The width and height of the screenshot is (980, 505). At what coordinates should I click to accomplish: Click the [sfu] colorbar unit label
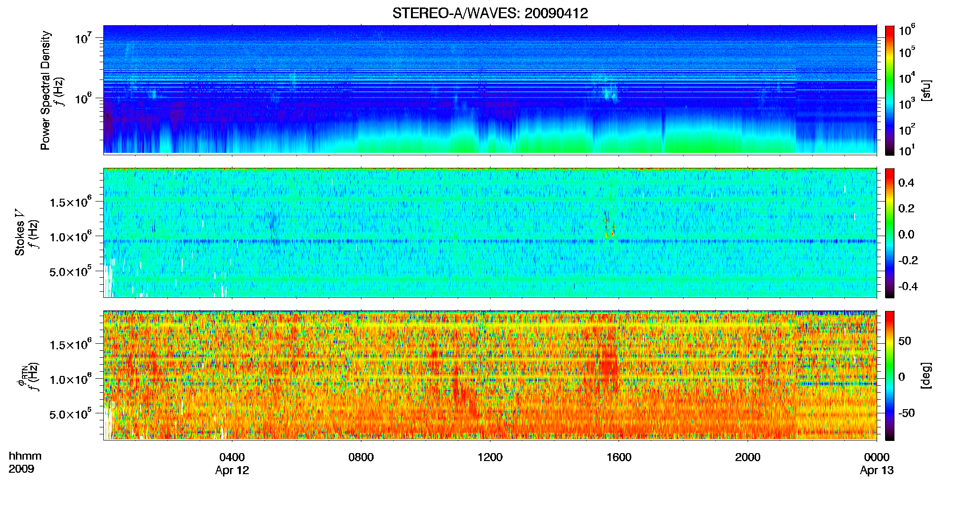point(927,90)
